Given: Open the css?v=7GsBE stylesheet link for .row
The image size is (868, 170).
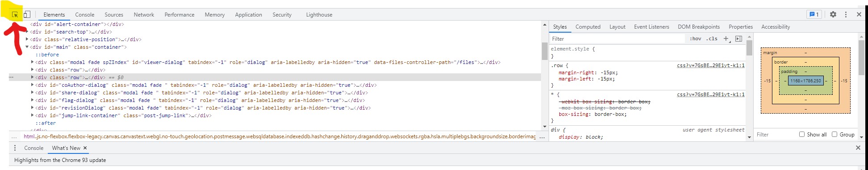Looking at the screenshot, I should (711, 65).
